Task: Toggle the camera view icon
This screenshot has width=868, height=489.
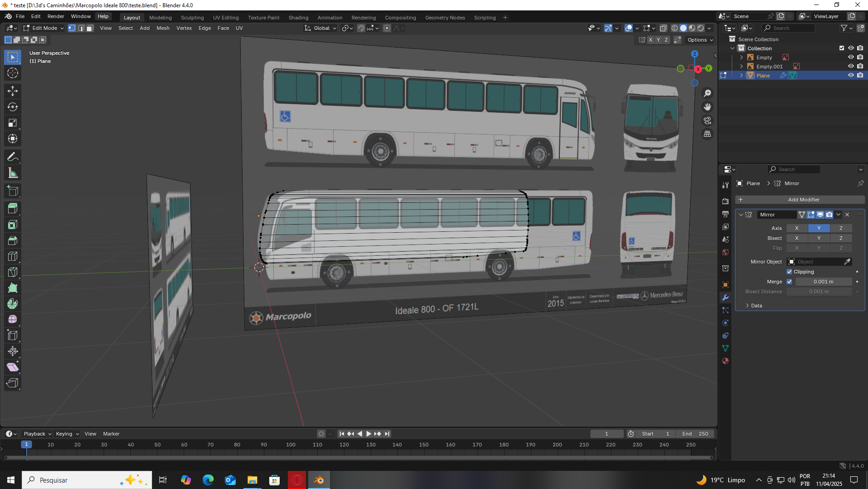Action: pyautogui.click(x=707, y=120)
